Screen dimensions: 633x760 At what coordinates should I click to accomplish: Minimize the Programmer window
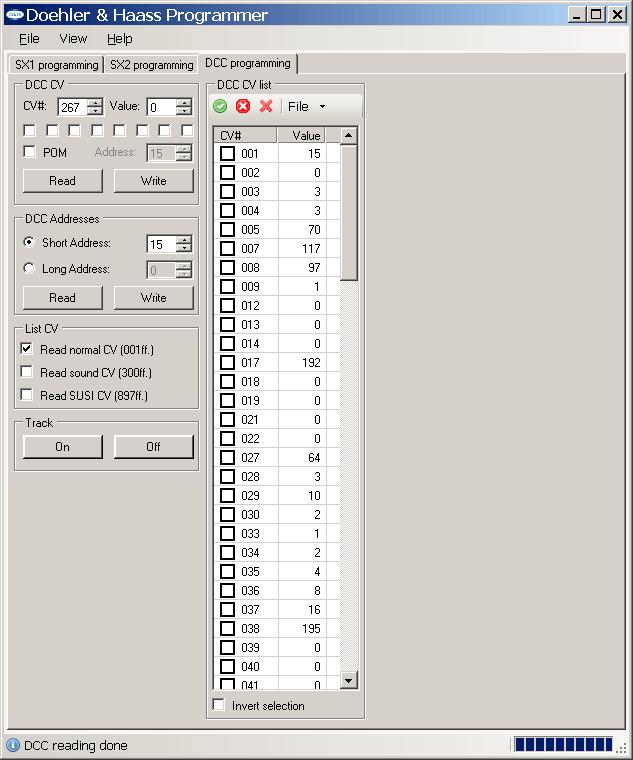[x=576, y=15]
